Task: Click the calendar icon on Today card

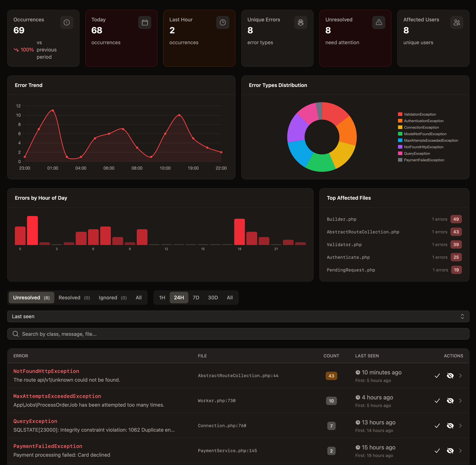Action: tap(145, 22)
